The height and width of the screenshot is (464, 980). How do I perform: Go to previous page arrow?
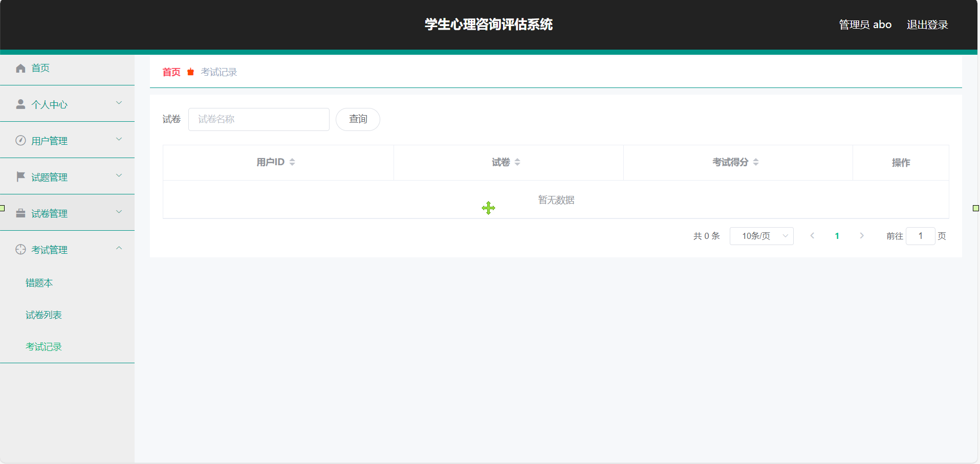pyautogui.click(x=812, y=236)
